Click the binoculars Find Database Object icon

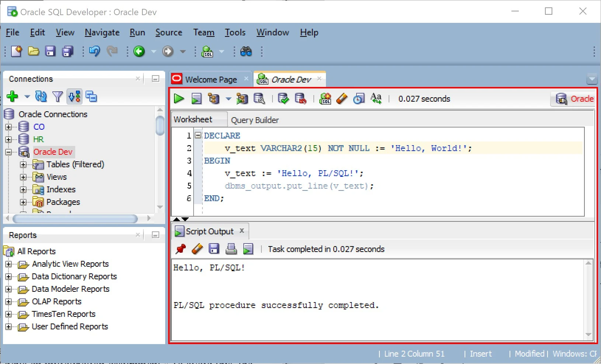point(246,51)
